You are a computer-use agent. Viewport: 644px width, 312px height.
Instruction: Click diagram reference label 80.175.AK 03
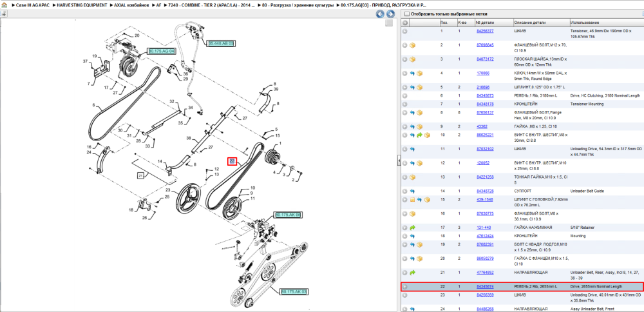click(294, 291)
